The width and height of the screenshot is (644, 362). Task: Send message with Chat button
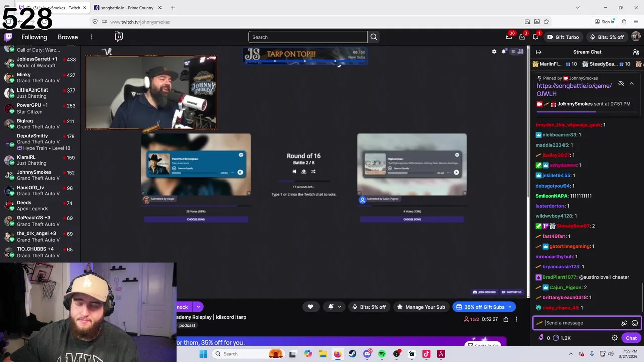(631, 338)
